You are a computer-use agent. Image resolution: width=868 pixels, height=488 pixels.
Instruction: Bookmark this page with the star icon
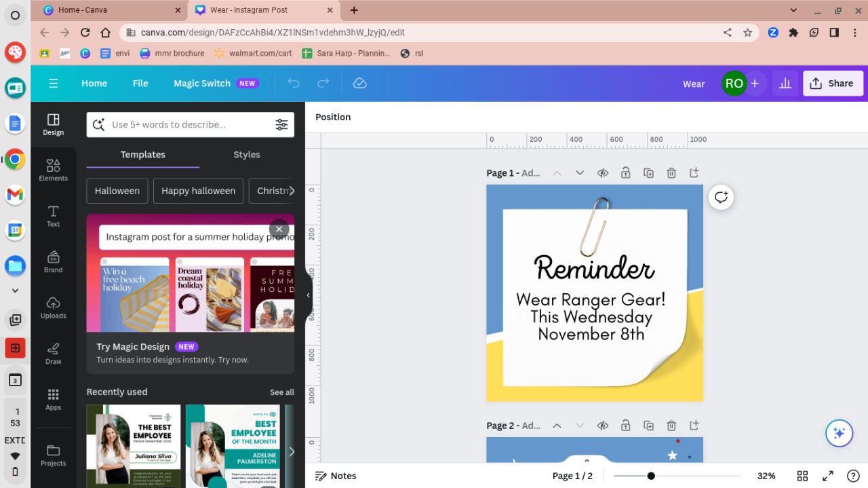[x=748, y=32]
